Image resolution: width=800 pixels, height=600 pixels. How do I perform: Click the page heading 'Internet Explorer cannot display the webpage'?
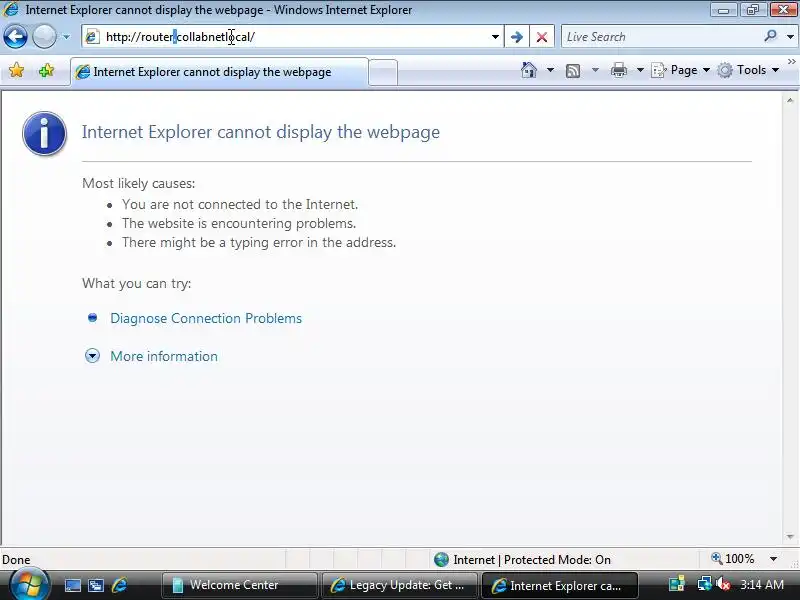point(261,132)
